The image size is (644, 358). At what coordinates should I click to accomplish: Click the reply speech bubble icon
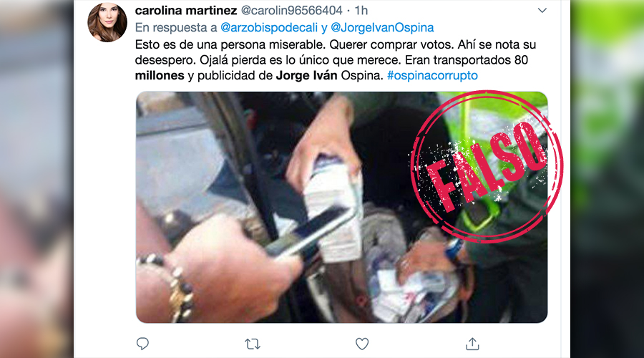point(142,344)
